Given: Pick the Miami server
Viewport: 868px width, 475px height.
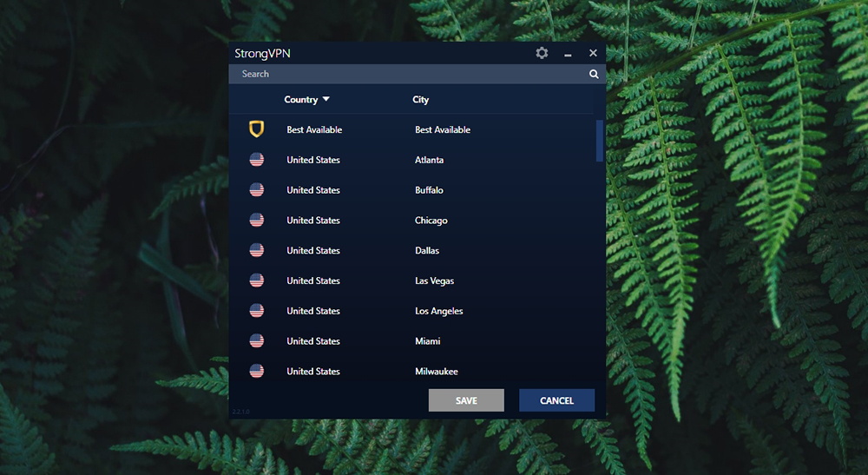Looking at the screenshot, I should [427, 341].
